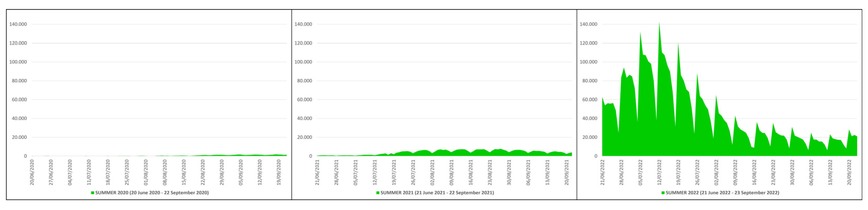Click the 19/09/2020 date axis label
This screenshot has height=210, width=868.
pos(279,172)
